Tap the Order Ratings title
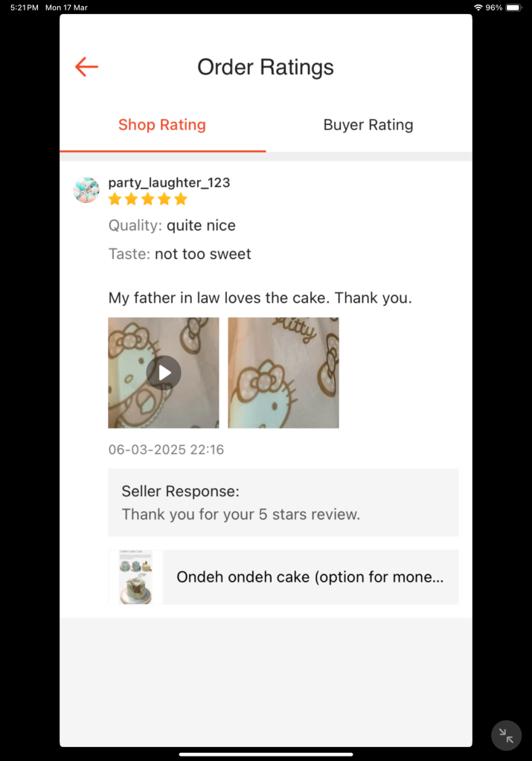Viewport: 532px width, 761px height. click(x=266, y=67)
